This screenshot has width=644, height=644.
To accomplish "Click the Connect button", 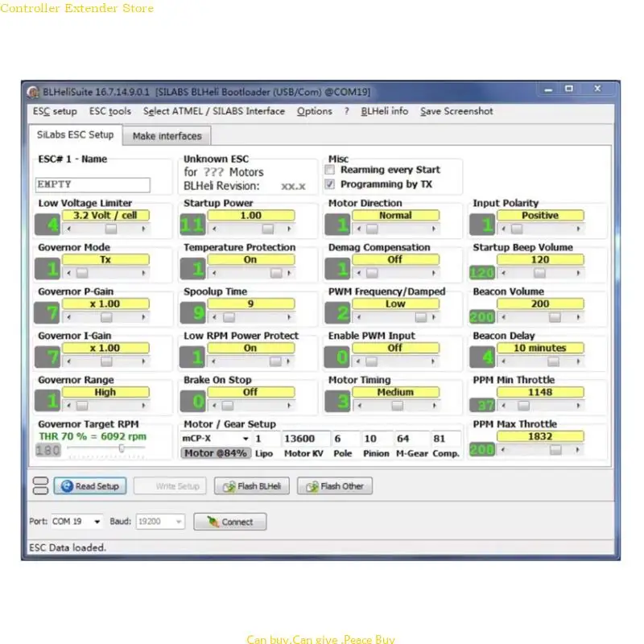I will tap(230, 522).
